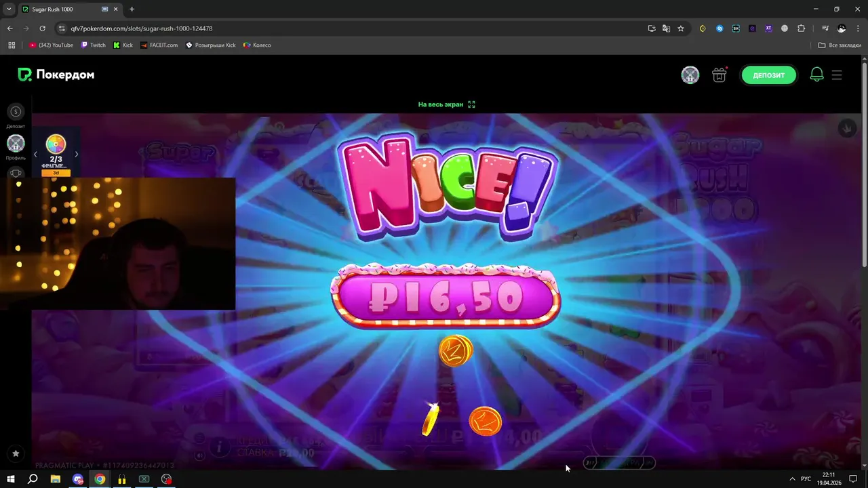Switch to Chrome in the taskbar
Viewport: 868px width, 488px height.
[x=100, y=479]
